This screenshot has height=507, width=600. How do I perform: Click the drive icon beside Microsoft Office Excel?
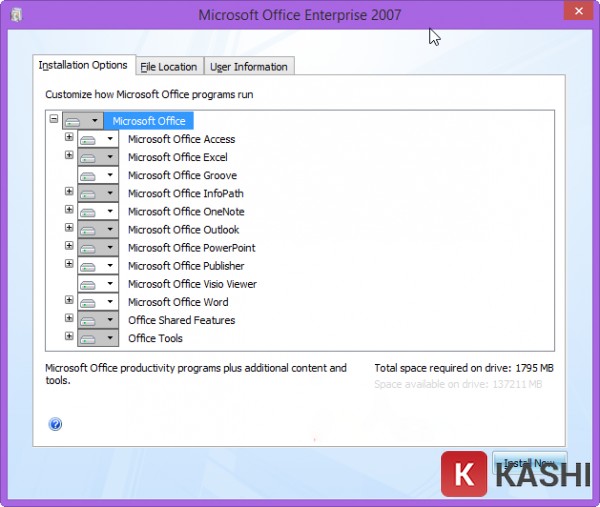pos(88,157)
